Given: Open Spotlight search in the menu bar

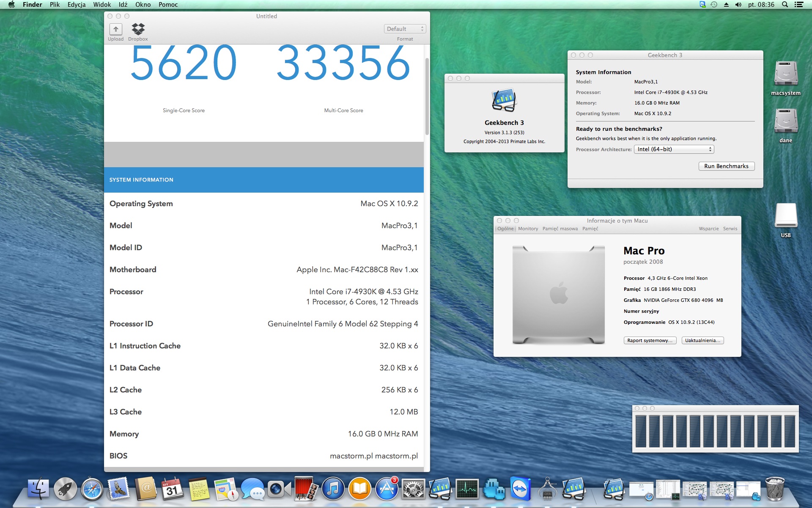Looking at the screenshot, I should (x=785, y=5).
